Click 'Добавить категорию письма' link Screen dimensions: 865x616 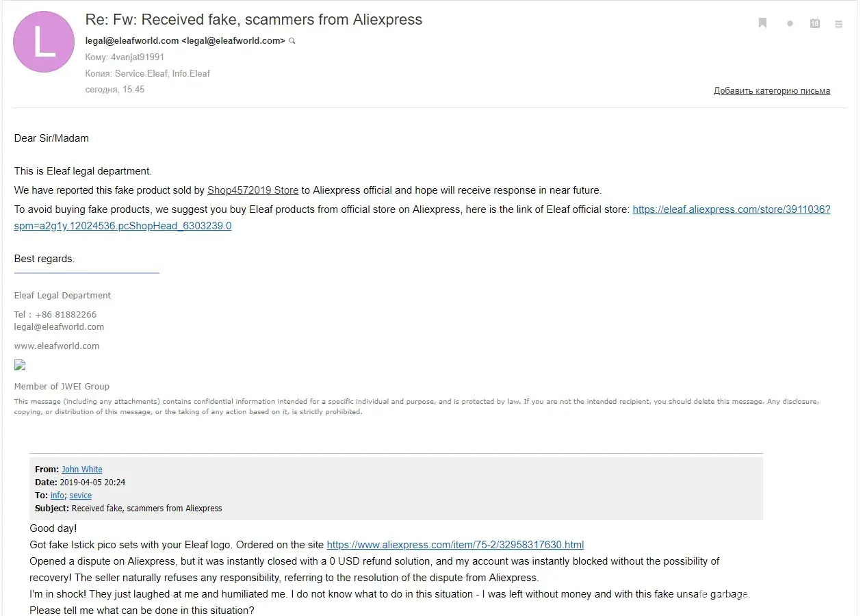[772, 90]
